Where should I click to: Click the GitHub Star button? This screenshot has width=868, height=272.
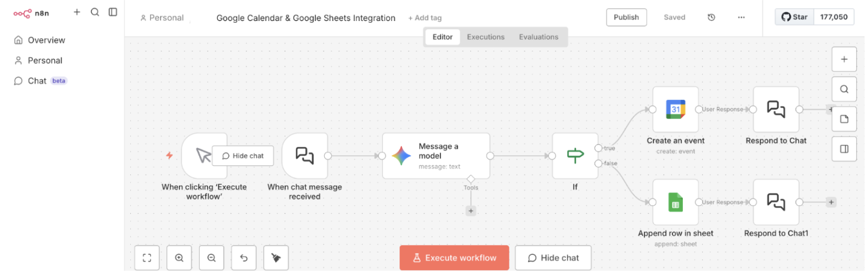click(x=794, y=17)
